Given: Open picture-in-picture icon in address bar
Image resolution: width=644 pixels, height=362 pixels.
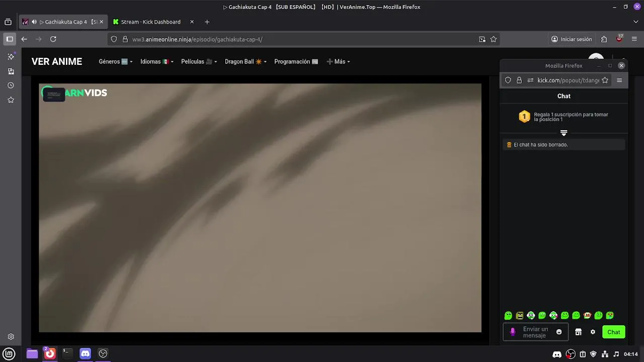Looking at the screenshot, I should tap(482, 39).
